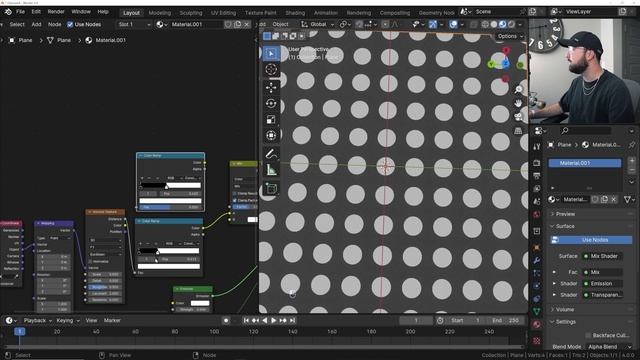This screenshot has height=360, width=640.
Task: Toggle Use Nodes checkbox in node editor header
Action: pyautogui.click(x=70, y=24)
